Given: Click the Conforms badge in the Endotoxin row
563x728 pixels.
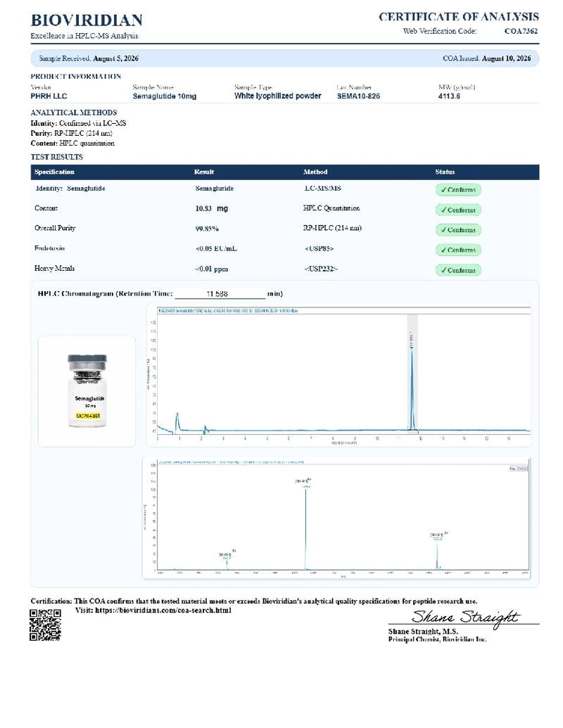Looking at the screenshot, I should pos(458,250).
